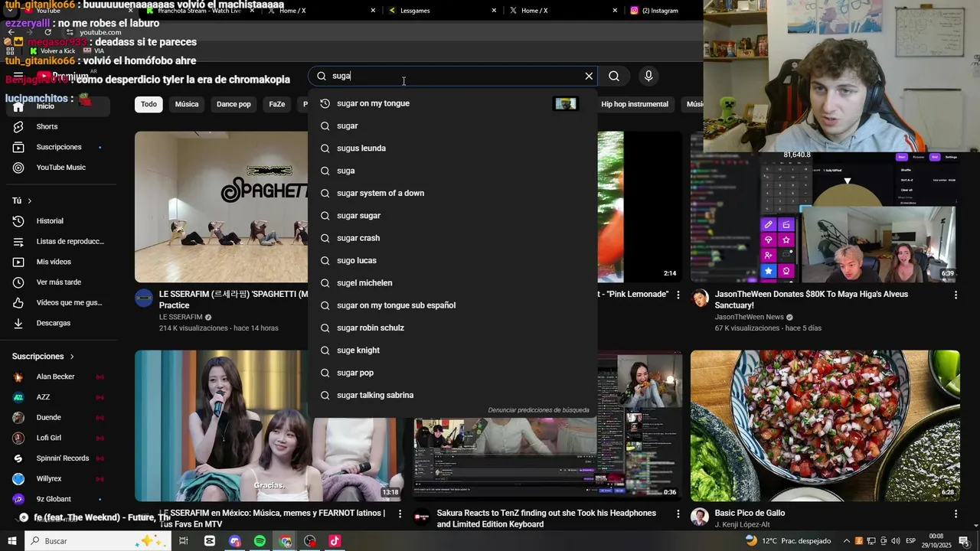980x551 pixels.
Task: Choose suggestion 'sugar system of a down'
Action: point(452,194)
